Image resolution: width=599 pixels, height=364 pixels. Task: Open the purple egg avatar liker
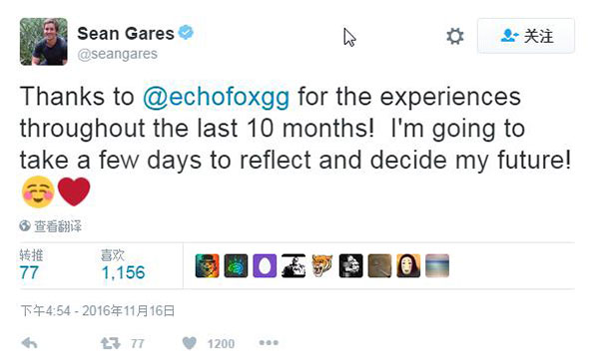point(265,265)
